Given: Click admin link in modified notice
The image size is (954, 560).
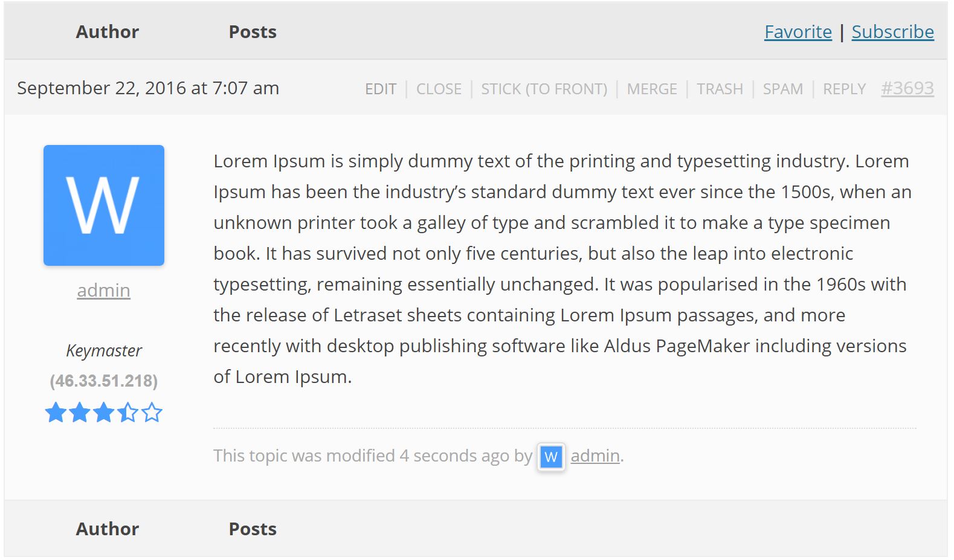Looking at the screenshot, I should click(595, 455).
